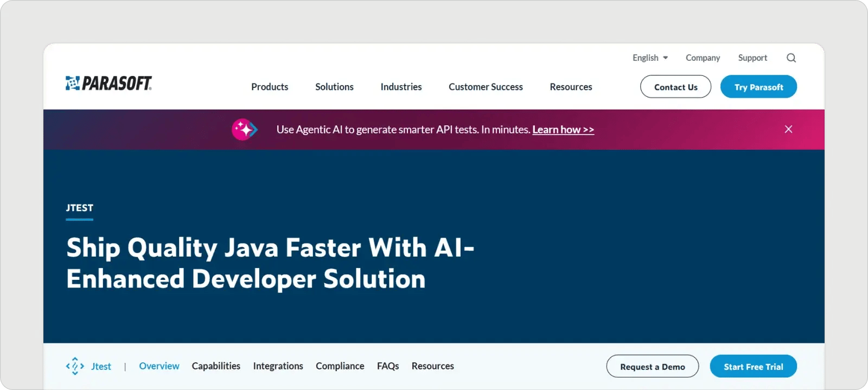Click the Contact Us button

(x=675, y=87)
